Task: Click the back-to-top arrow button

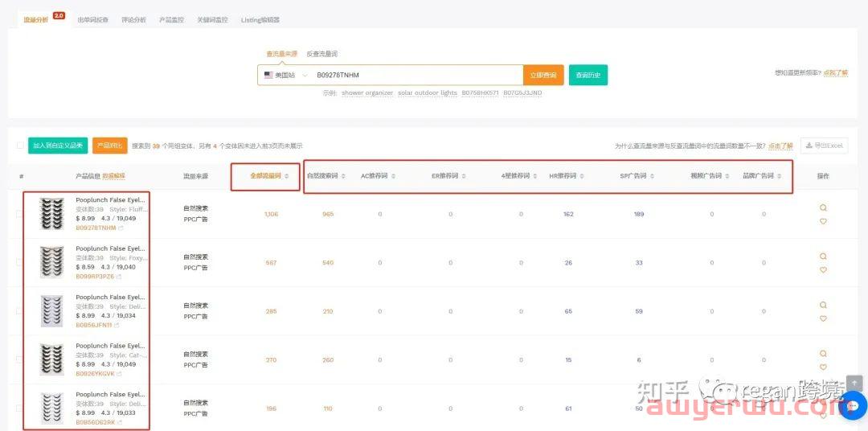Action: (x=854, y=382)
